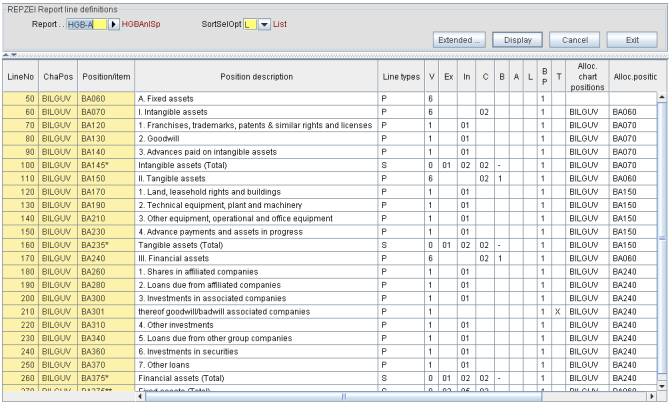Screen dimensions: 669x403
Task: Click position item BA145* cell
Action: pos(106,165)
